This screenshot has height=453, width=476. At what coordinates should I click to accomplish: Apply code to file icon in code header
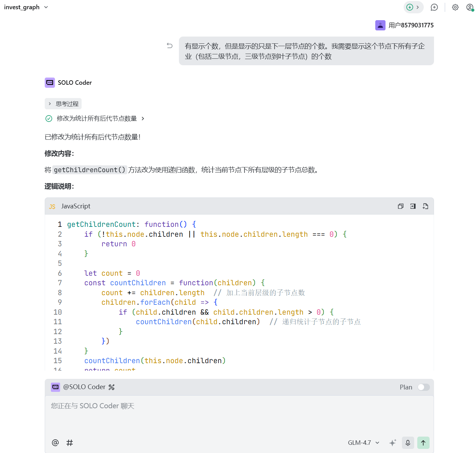click(x=425, y=206)
